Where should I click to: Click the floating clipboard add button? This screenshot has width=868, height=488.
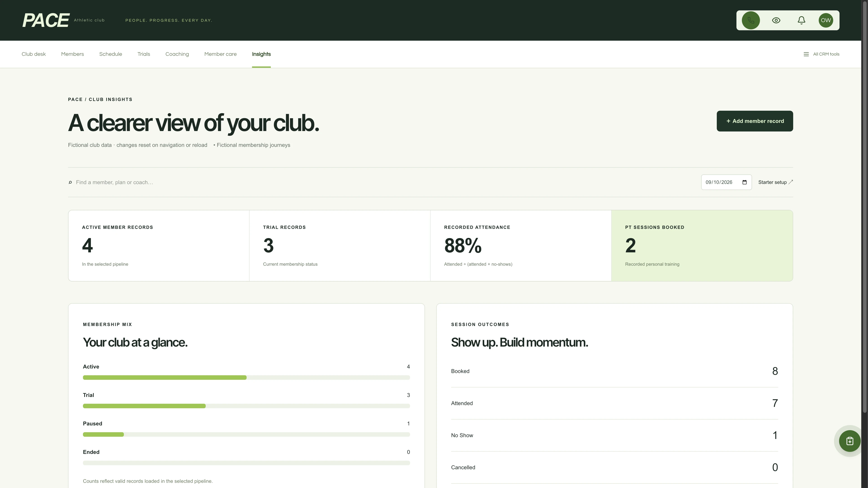point(849,441)
